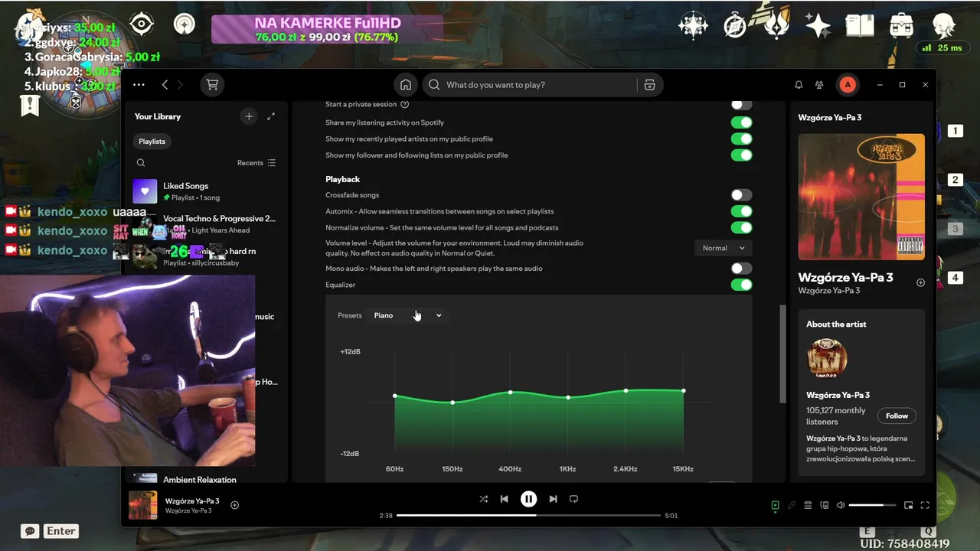980x551 pixels.
Task: Open Connect to a device
Action: click(x=825, y=505)
